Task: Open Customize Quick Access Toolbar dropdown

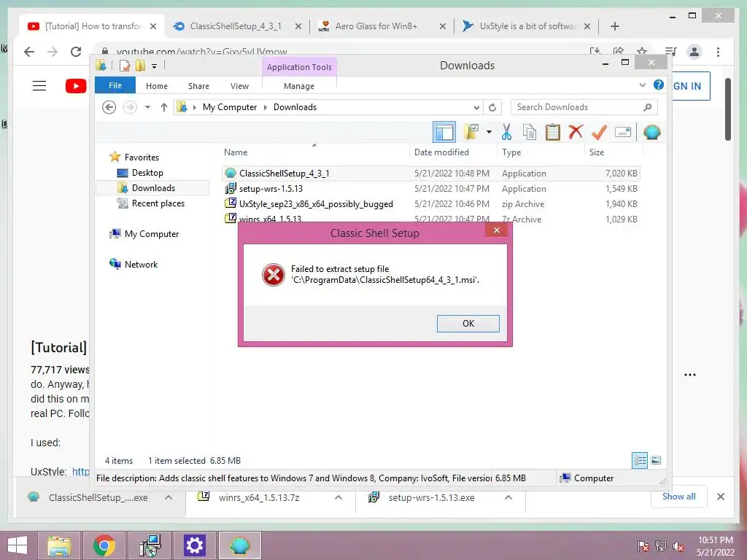Action: [x=155, y=66]
